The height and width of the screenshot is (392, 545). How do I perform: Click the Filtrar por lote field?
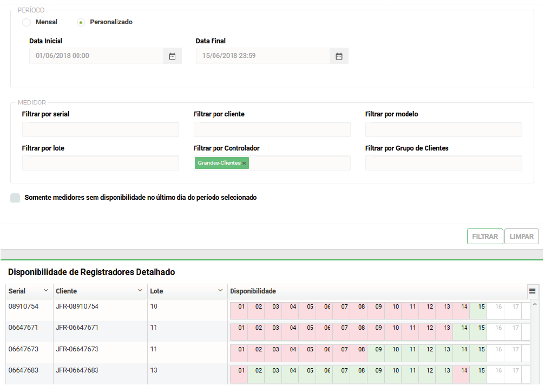[x=100, y=163]
